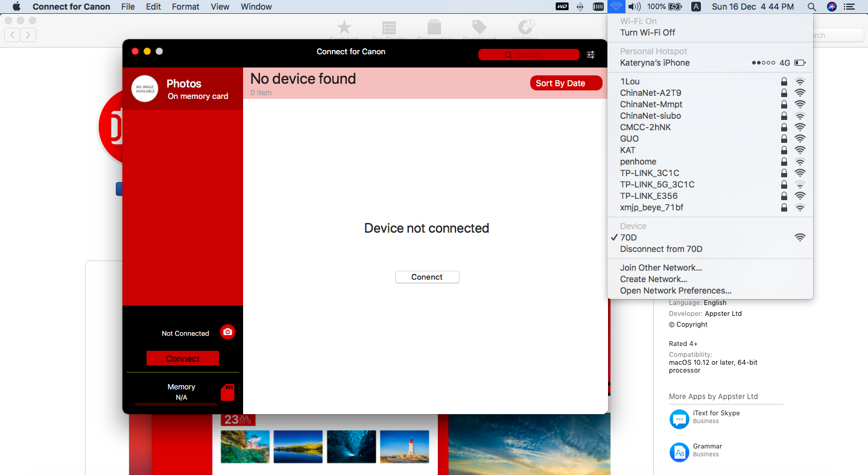Screen dimensions: 868x475
Task: Click the tropical bay screenshot thumbnail
Action: [246, 447]
